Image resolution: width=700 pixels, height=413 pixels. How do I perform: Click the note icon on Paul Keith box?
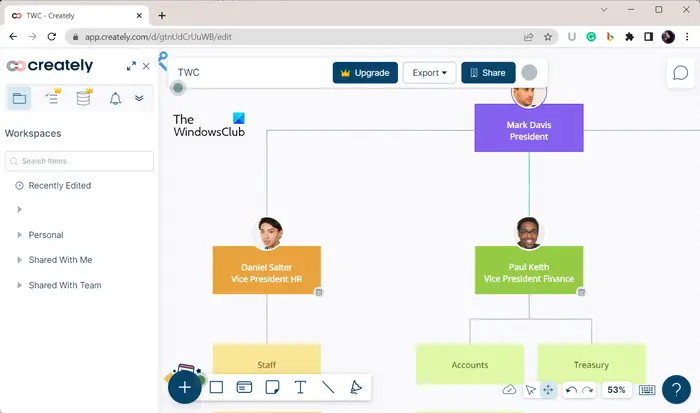(581, 292)
